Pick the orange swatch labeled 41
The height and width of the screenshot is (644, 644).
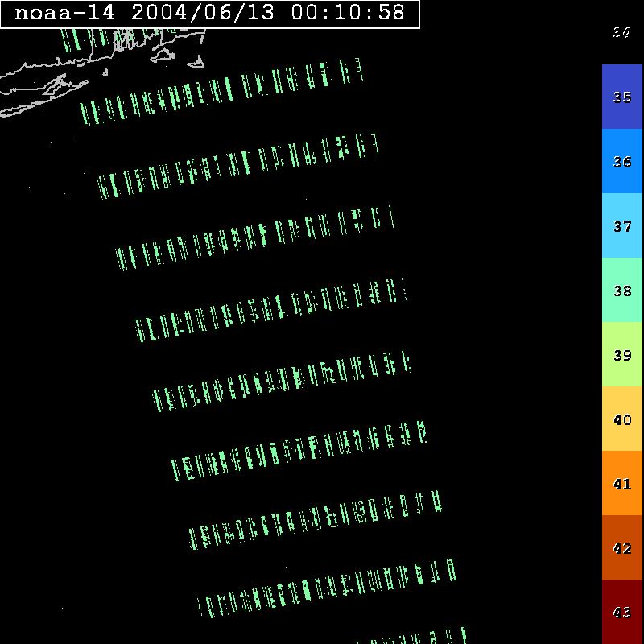coord(622,483)
